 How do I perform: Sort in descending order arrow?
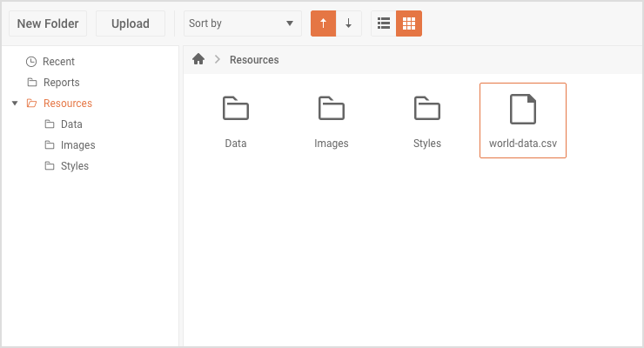pos(349,23)
